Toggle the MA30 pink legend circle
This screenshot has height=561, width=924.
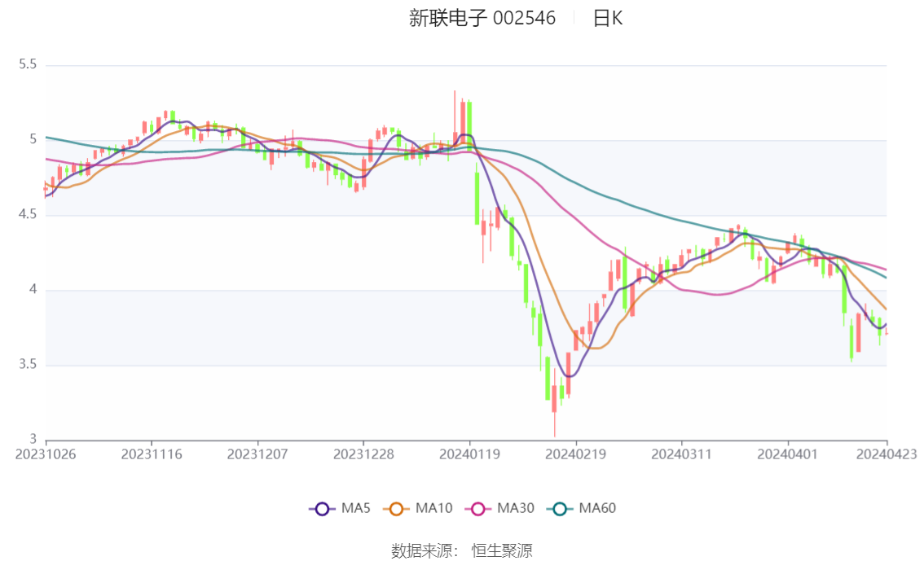coord(478,509)
